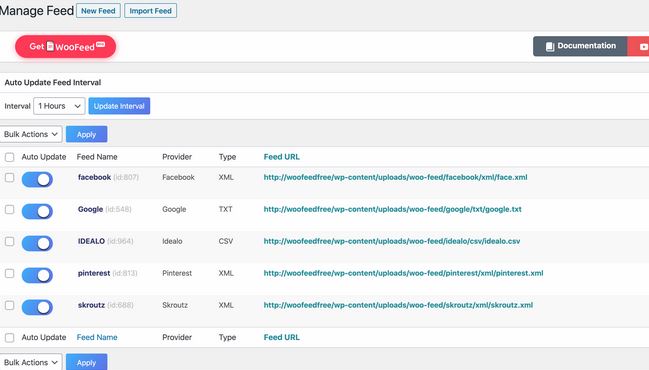Toggle auto update for facebook feed

[x=37, y=180]
